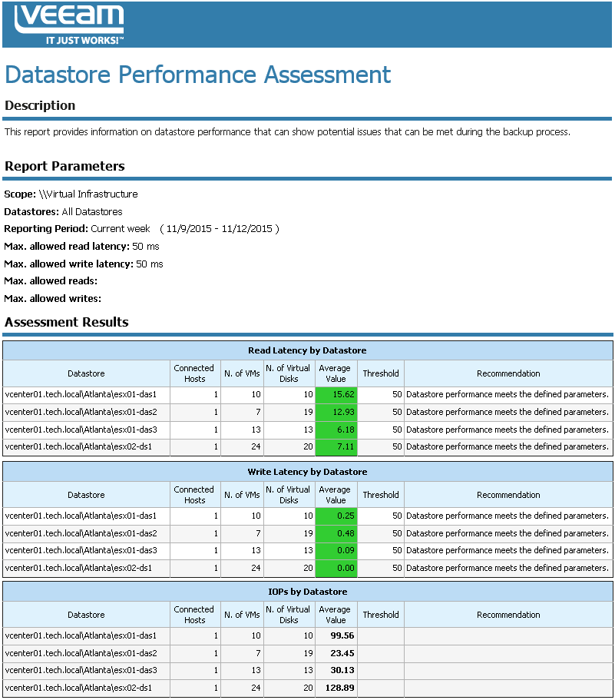Click the Max. allowed reads label
The image size is (615, 700).
(51, 280)
